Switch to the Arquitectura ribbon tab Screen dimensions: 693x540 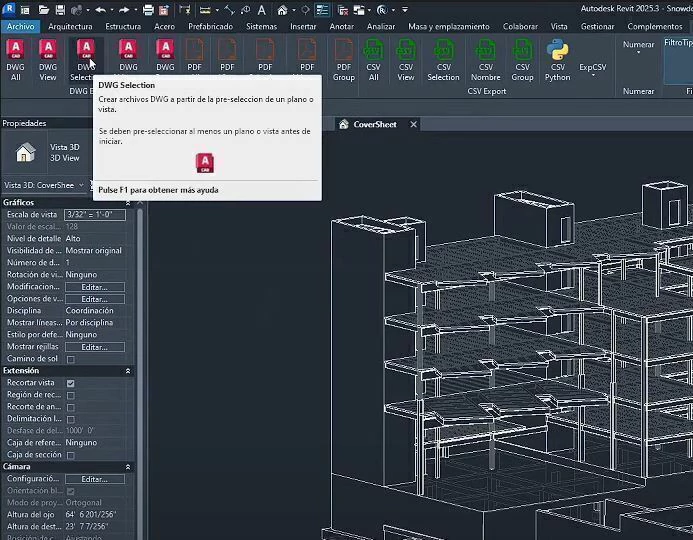point(70,27)
